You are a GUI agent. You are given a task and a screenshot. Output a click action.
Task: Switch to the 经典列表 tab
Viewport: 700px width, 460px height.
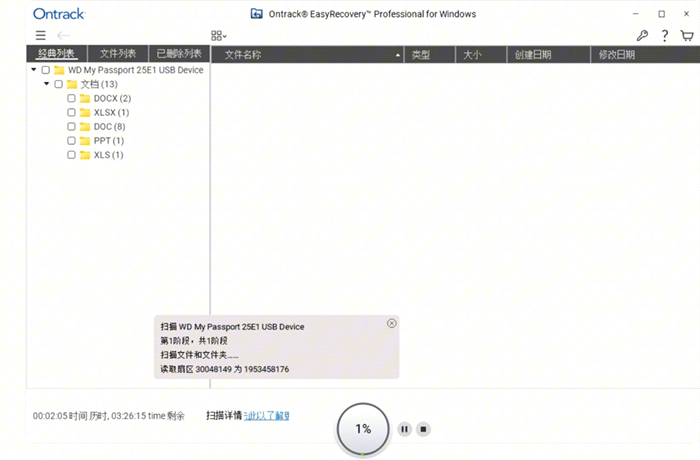pyautogui.click(x=57, y=54)
